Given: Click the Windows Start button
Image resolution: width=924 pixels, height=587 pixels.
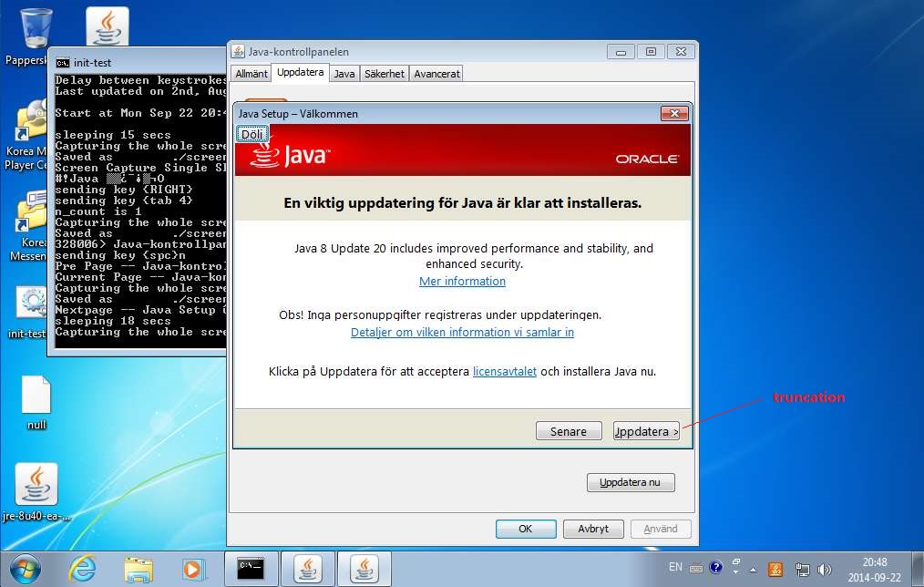Looking at the screenshot, I should click(x=25, y=568).
